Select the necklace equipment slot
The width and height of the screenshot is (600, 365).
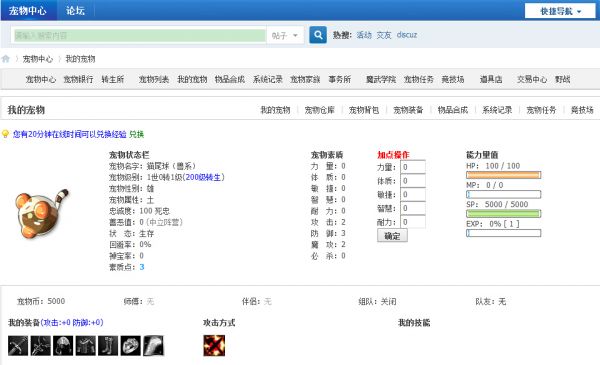[x=41, y=345]
